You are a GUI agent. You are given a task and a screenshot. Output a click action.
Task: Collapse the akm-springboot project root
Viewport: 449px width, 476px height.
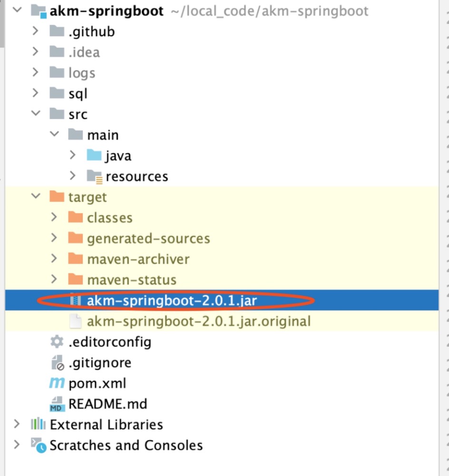tap(17, 10)
